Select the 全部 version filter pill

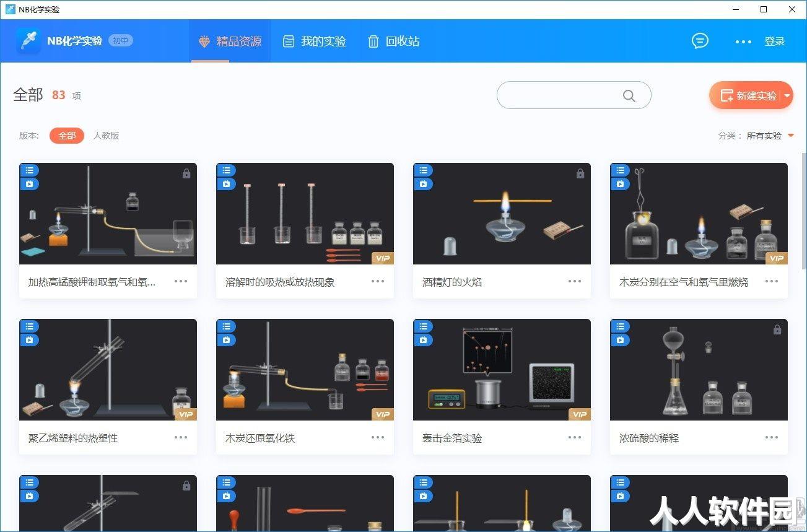coord(67,136)
